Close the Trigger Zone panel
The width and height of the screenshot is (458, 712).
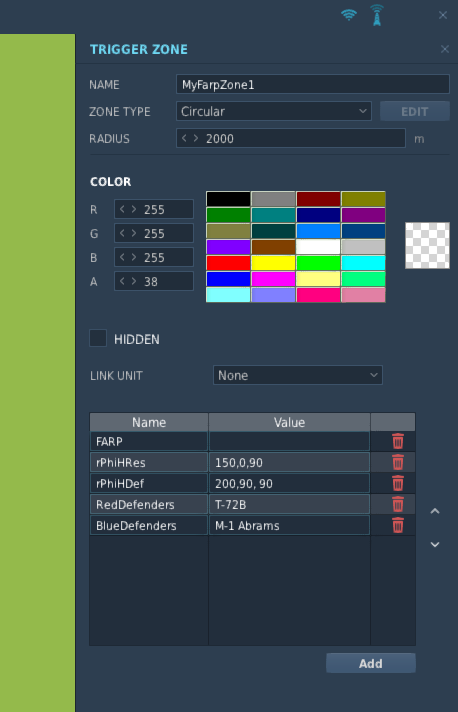click(445, 49)
